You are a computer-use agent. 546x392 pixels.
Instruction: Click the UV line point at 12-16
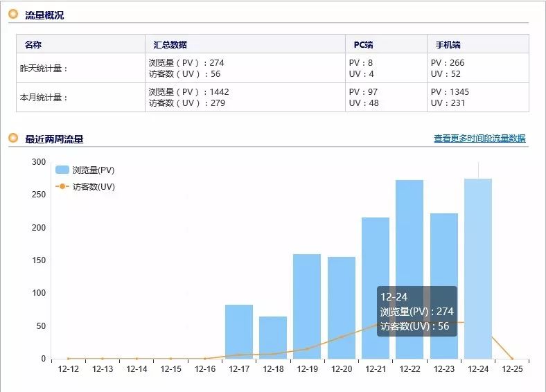[x=205, y=359]
